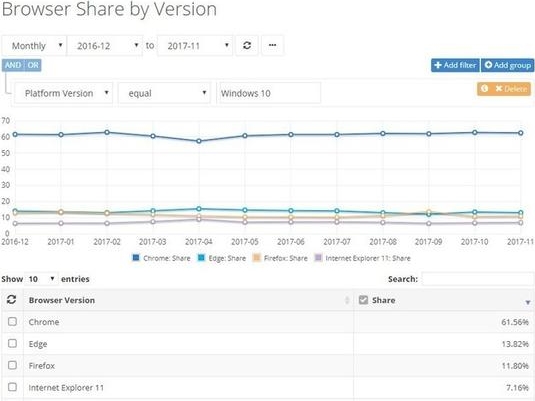535x401 pixels.
Task: Check the Firefox row checkbox
Action: click(x=12, y=365)
